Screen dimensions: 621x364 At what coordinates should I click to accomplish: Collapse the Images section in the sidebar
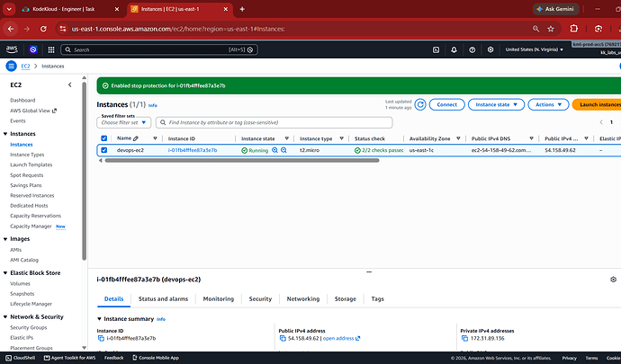tap(5, 239)
